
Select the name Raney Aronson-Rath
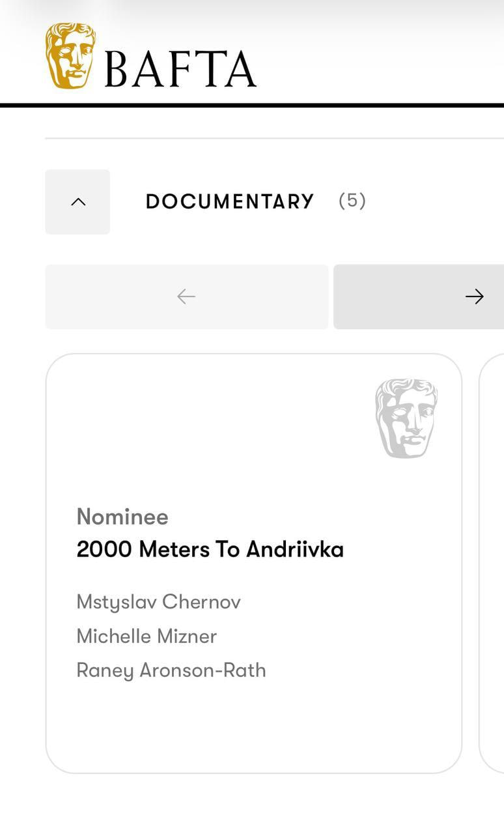(171, 670)
